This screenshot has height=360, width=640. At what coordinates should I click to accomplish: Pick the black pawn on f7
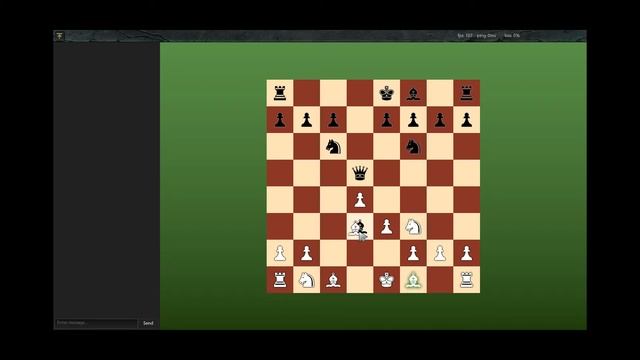(x=413, y=120)
